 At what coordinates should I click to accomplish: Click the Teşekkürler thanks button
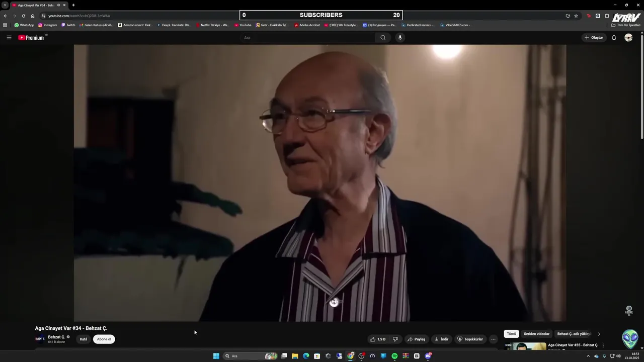click(470, 339)
